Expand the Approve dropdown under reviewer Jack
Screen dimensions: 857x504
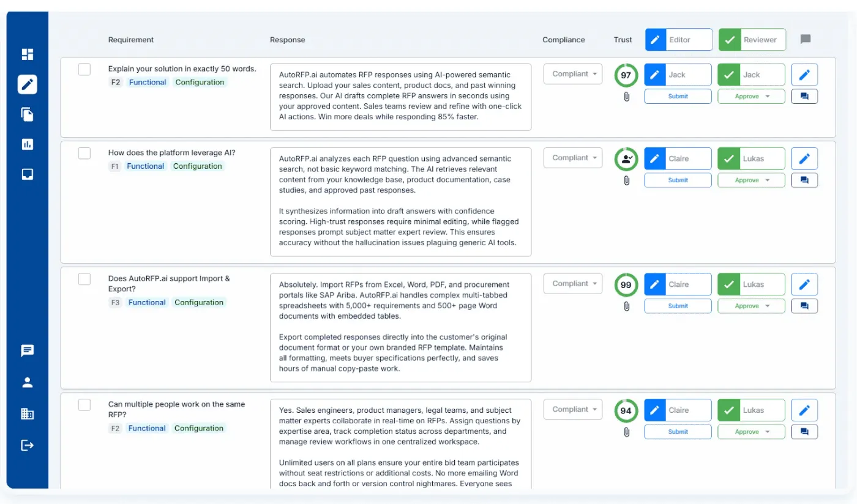point(751,97)
